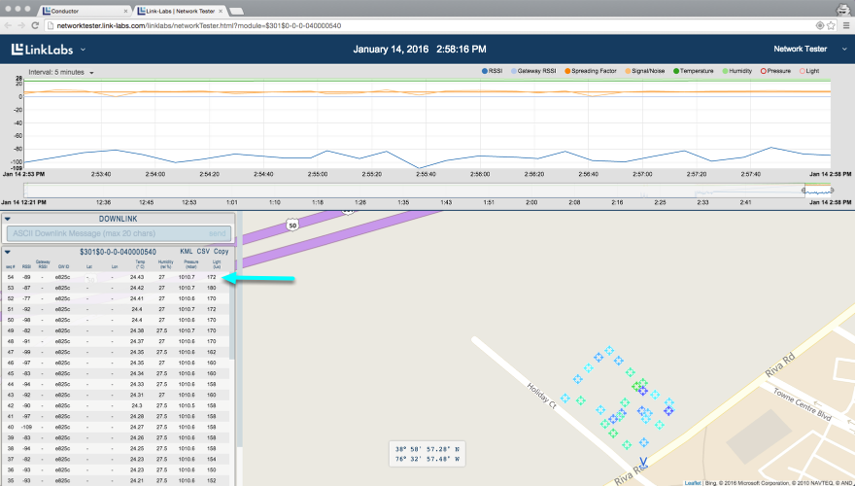Image resolution: width=855 pixels, height=486 pixels.
Task: Click the V gateway marker on map
Action: point(642,461)
